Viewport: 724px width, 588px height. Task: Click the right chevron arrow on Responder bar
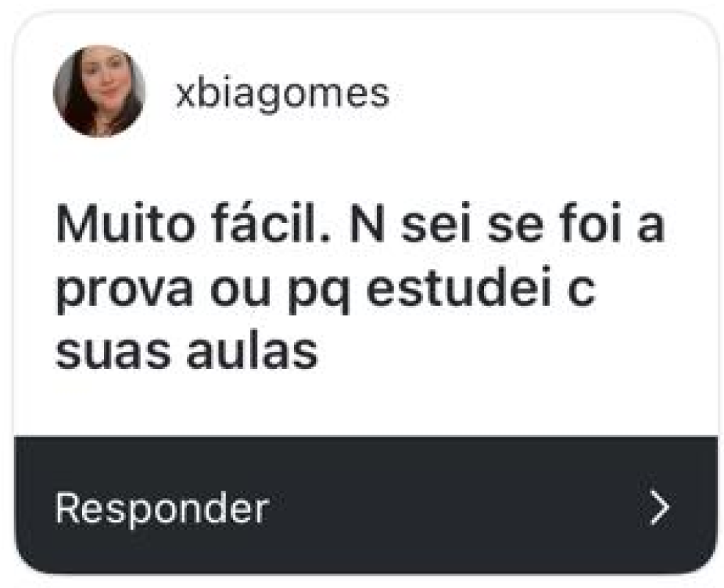coord(660,507)
